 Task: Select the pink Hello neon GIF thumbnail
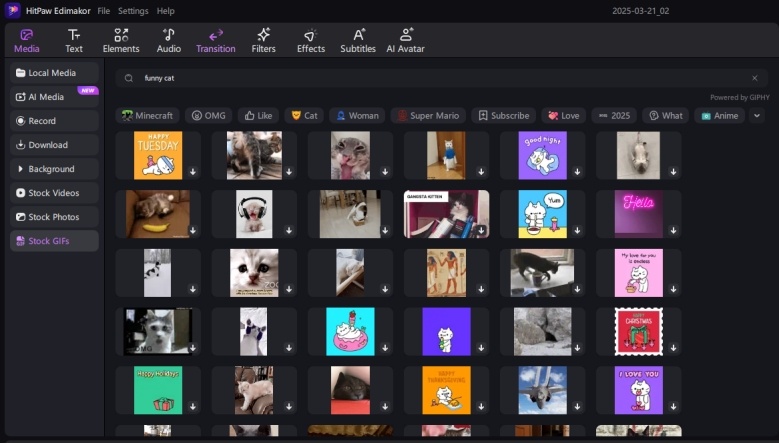pyautogui.click(x=638, y=214)
